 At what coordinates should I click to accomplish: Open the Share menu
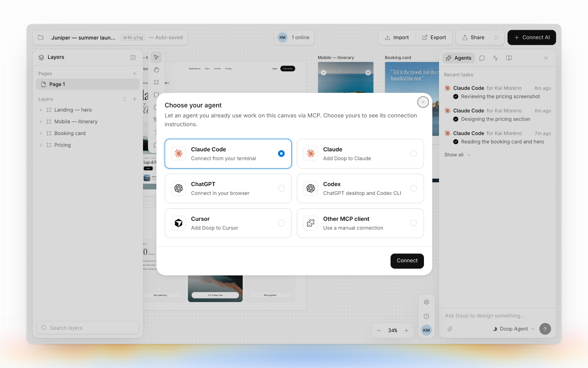tap(473, 37)
